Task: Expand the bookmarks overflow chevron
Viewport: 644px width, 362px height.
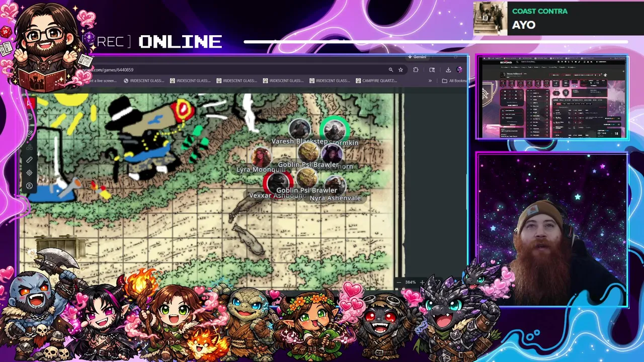Action: click(430, 80)
